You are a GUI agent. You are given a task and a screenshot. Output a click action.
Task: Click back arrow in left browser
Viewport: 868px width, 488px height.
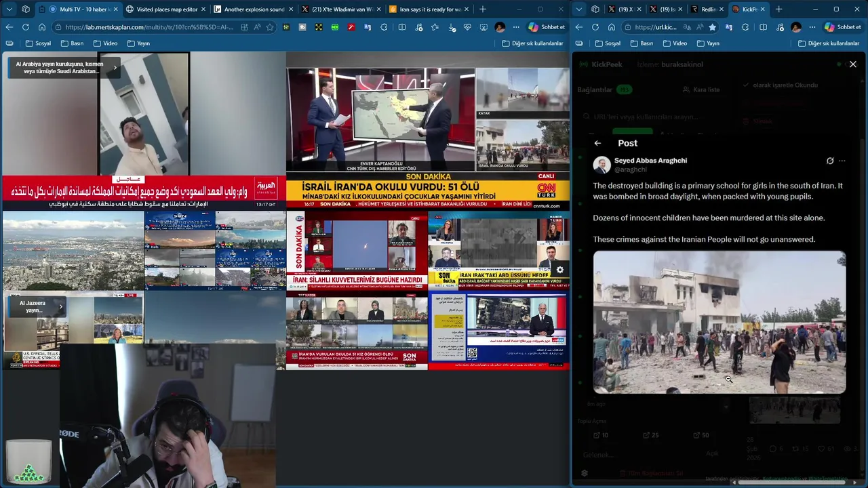9,27
